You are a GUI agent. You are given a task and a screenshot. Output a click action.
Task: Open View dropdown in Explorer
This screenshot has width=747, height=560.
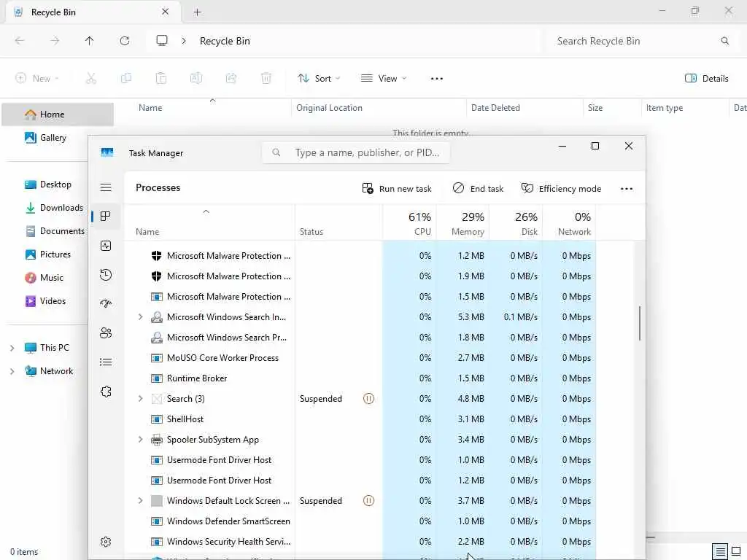click(x=384, y=79)
